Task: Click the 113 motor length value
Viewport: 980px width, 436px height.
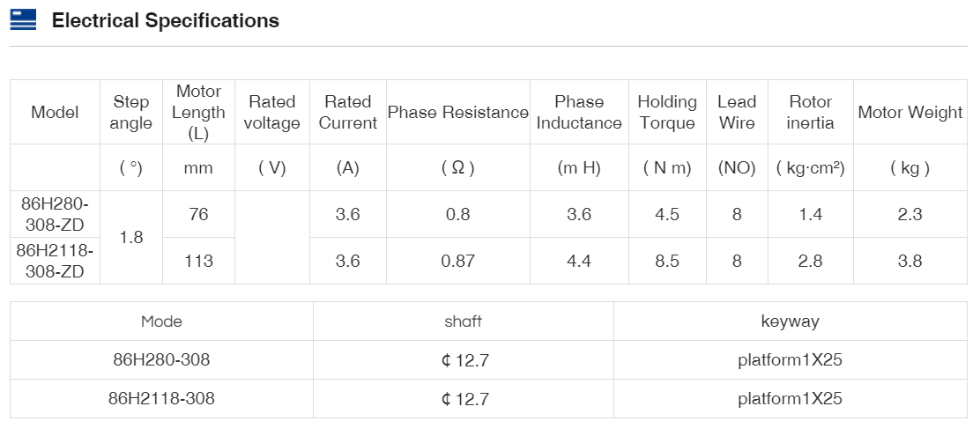Action: (x=198, y=261)
